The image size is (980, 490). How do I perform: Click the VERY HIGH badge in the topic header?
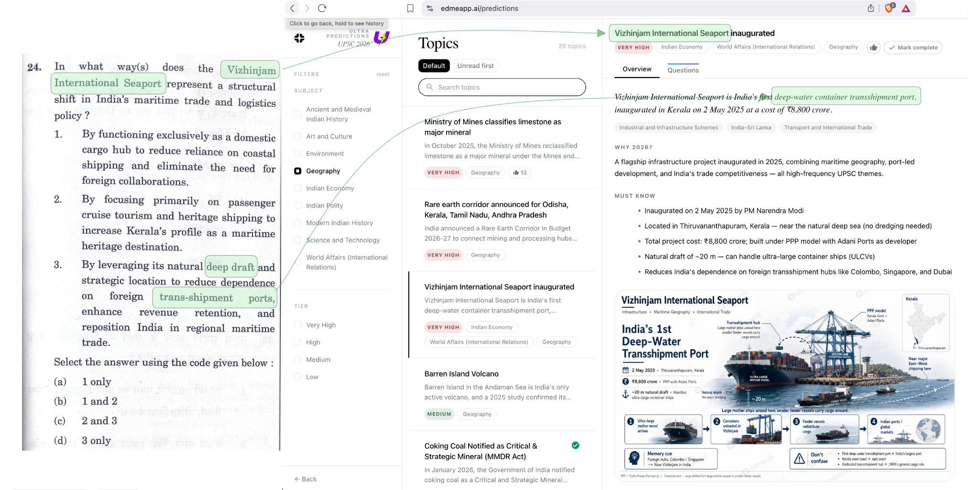634,47
